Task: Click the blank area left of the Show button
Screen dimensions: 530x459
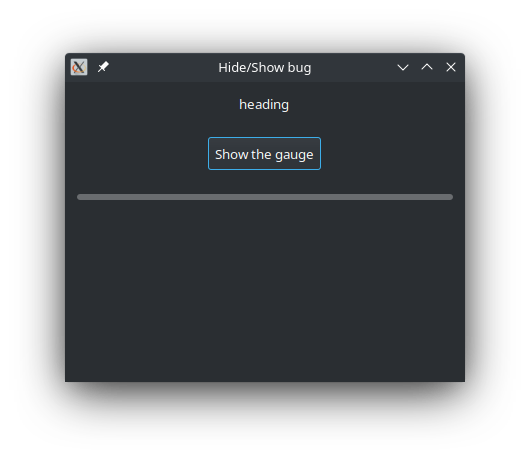Action: (x=137, y=154)
